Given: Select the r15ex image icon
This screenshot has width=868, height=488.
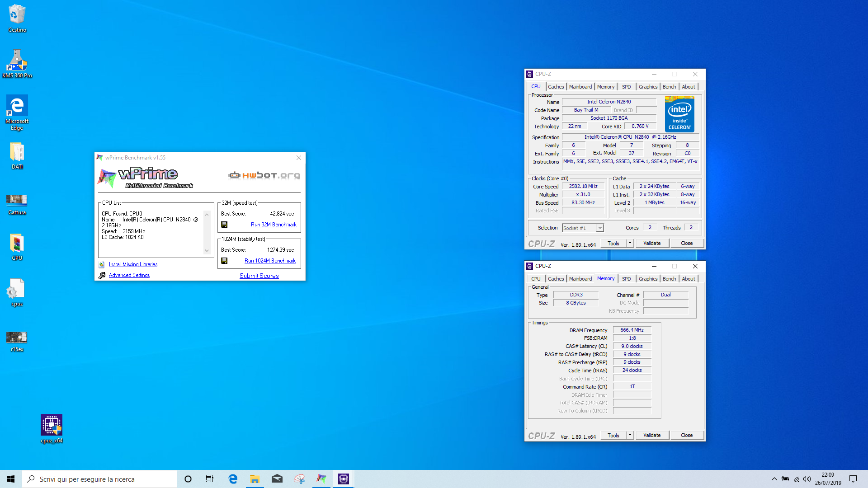Looking at the screenshot, I should [17, 341].
